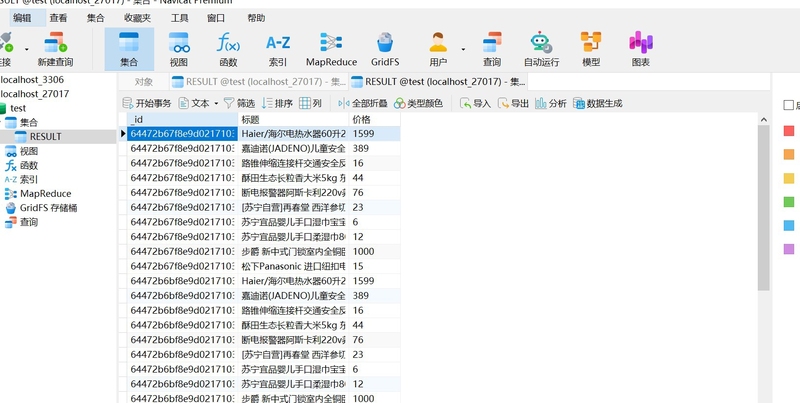Open the 工具 menu
This screenshot has width=800, height=403.
coord(179,18)
